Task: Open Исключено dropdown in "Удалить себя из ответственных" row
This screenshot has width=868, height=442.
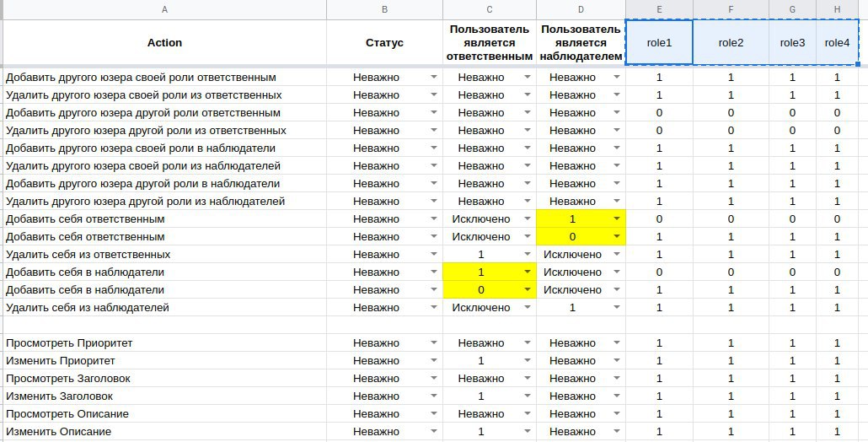Action: 617,255
